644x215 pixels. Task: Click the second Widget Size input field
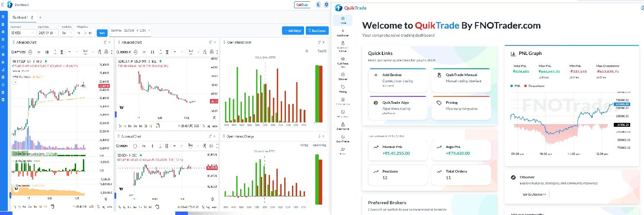coord(90,33)
